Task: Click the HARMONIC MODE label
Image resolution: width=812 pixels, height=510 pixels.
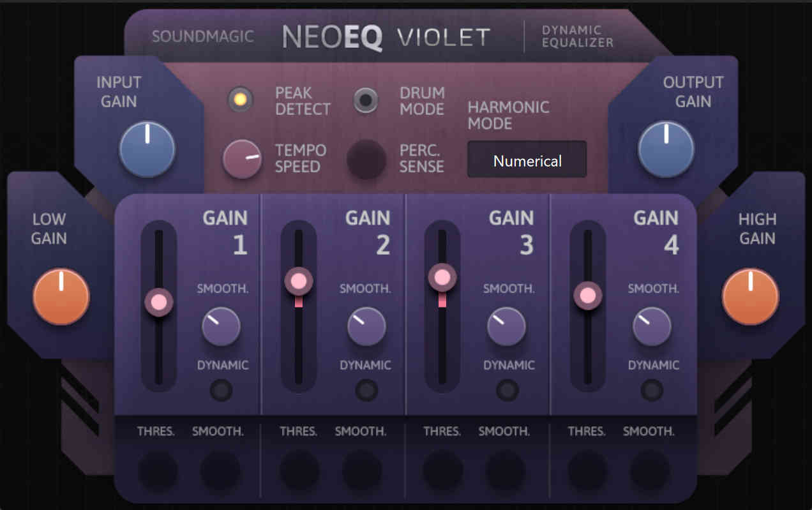Action: 508,115
